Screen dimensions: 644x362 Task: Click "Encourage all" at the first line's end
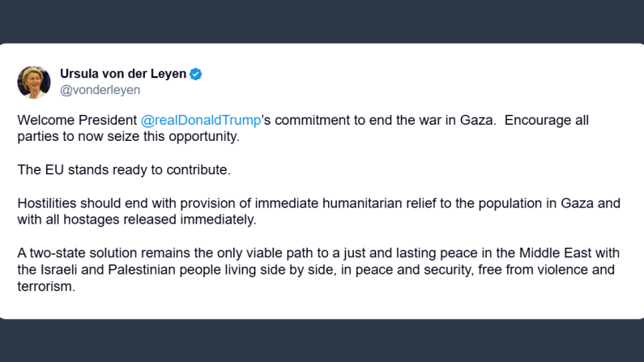click(x=547, y=120)
